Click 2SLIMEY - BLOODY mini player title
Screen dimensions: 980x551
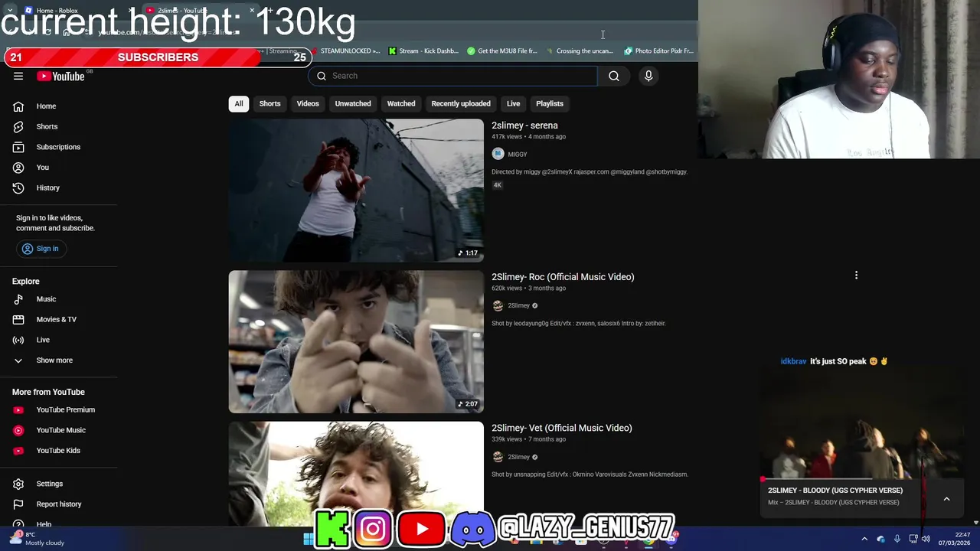click(835, 491)
